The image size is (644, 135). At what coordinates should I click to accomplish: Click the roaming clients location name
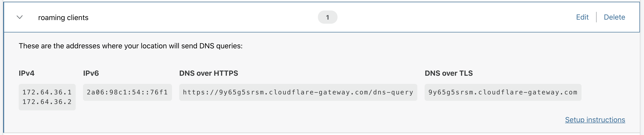63,18
